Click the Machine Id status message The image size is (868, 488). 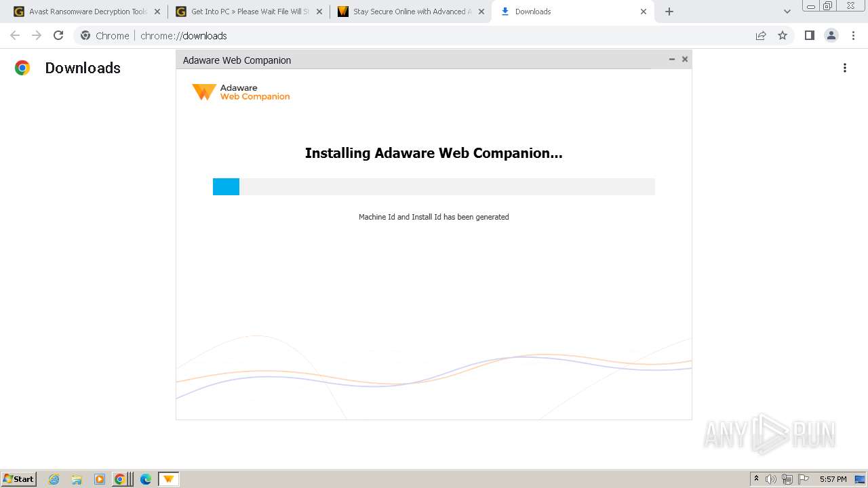(x=434, y=217)
